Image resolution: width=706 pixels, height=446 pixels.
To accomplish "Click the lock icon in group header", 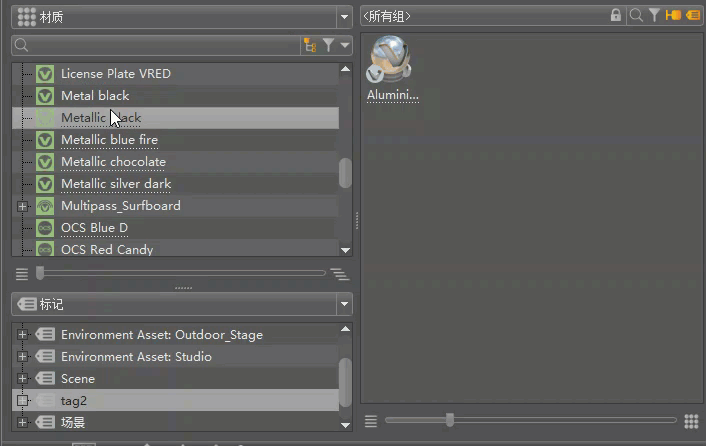I will coord(615,15).
